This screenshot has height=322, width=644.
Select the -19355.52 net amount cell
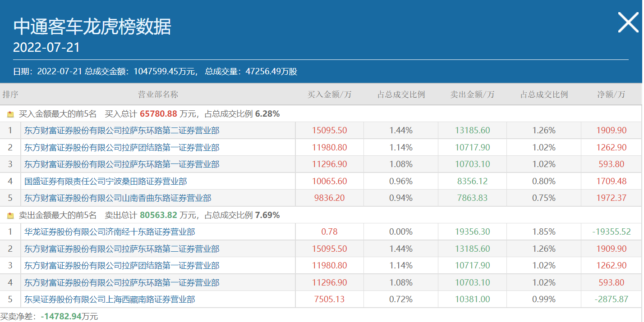click(x=611, y=232)
